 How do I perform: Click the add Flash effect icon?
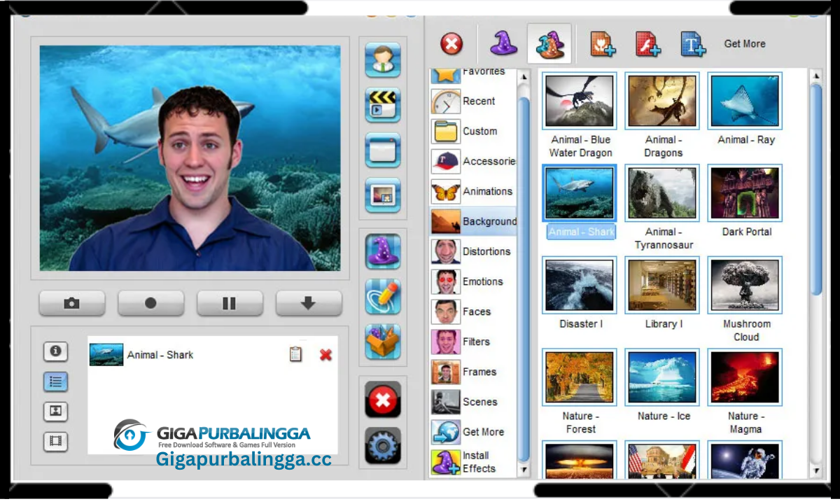click(647, 43)
